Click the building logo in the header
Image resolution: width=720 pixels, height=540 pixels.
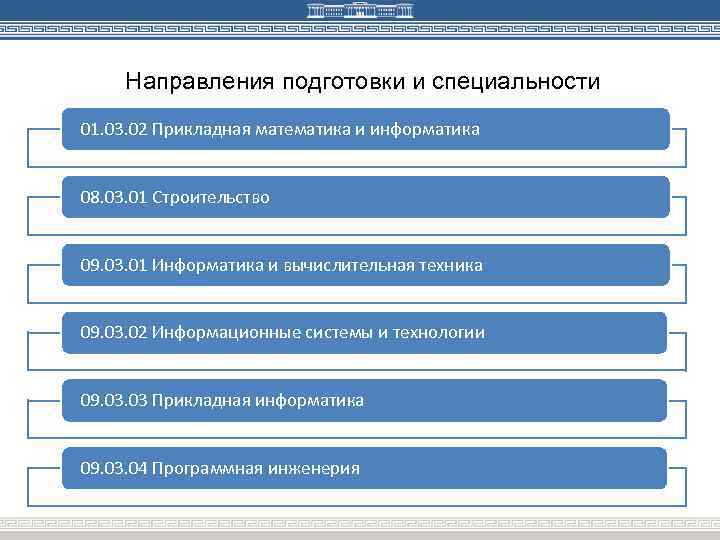[x=360, y=11]
